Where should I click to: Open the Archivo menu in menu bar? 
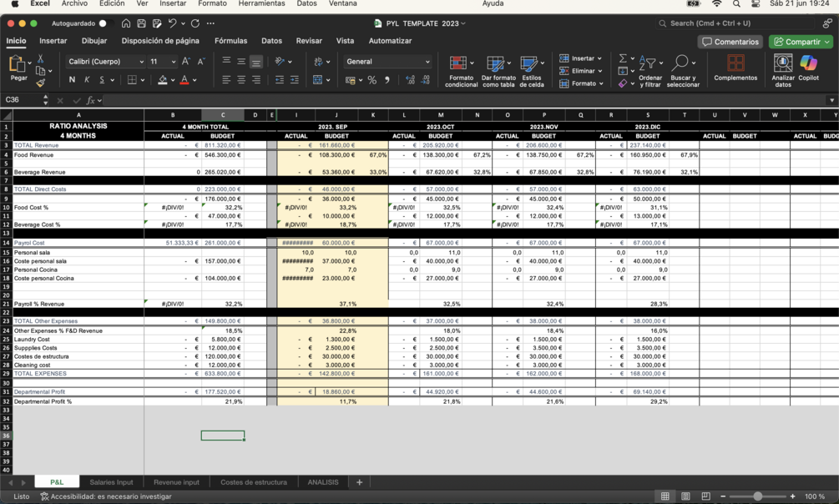[74, 3]
